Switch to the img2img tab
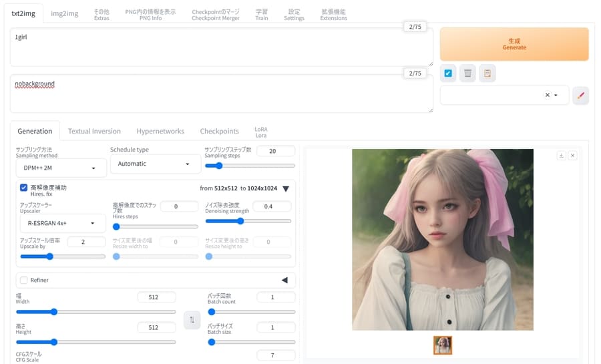This screenshot has width=601, height=364. [64, 13]
